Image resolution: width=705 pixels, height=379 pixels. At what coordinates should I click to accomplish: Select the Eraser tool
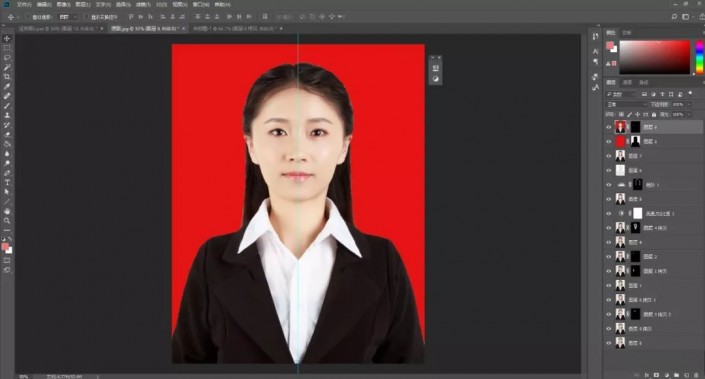coord(7,134)
